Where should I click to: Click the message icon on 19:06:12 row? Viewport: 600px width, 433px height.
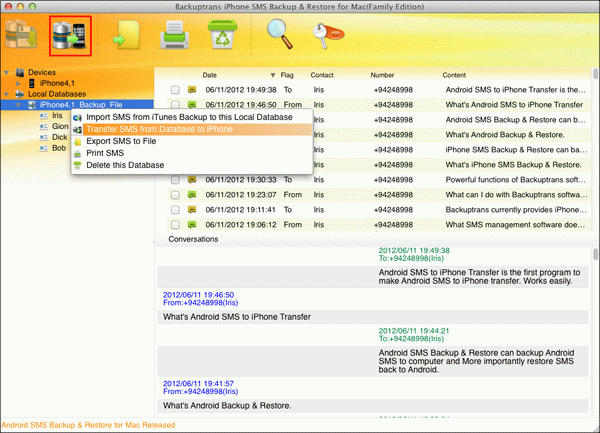[192, 225]
